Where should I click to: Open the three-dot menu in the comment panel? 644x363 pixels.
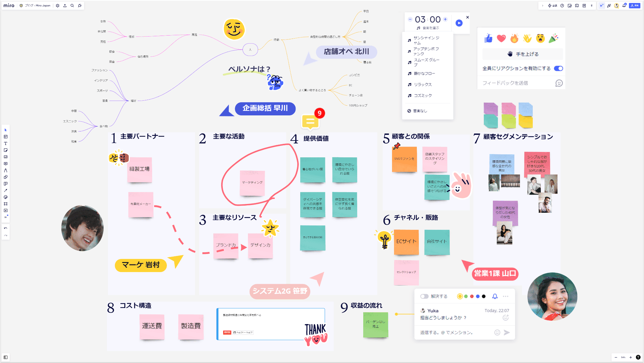(x=506, y=296)
